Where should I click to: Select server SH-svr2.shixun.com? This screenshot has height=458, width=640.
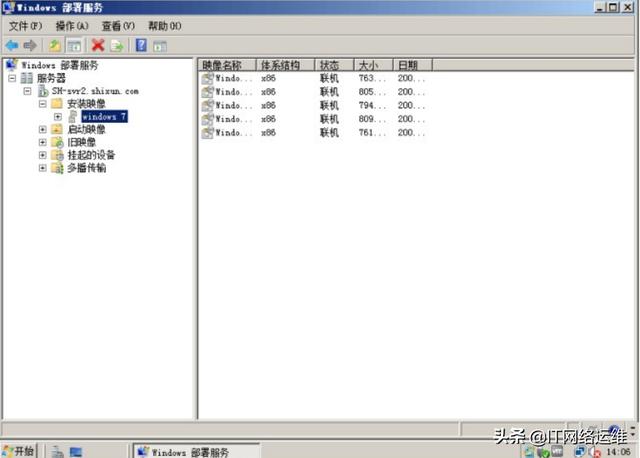95,91
